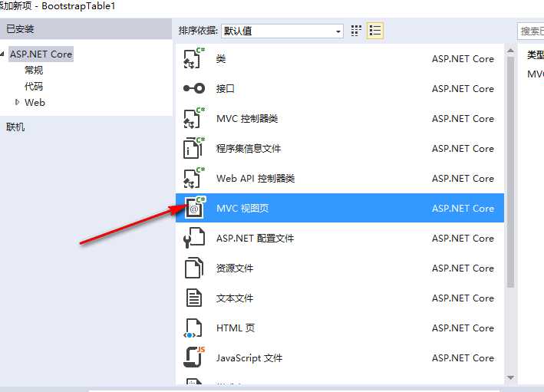
Task: Click the MVC 视图页 template name
Action: [x=242, y=208]
